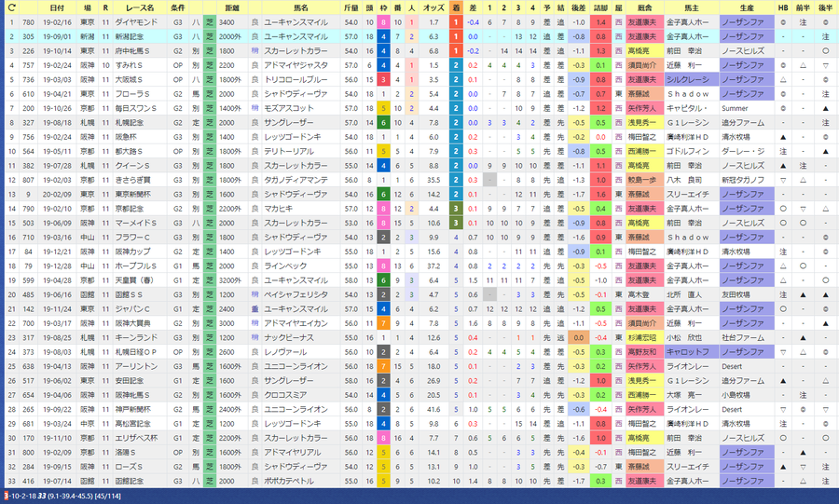Select trainer name 鮫島一歩
The image size is (839, 504).
click(x=642, y=180)
